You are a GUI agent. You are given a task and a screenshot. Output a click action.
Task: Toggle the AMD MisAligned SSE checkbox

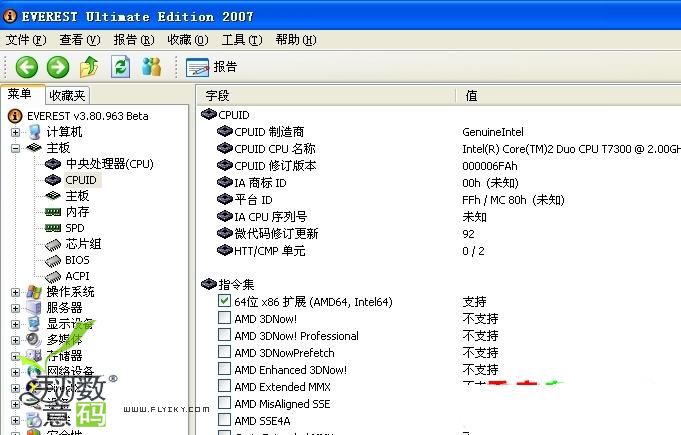224,402
